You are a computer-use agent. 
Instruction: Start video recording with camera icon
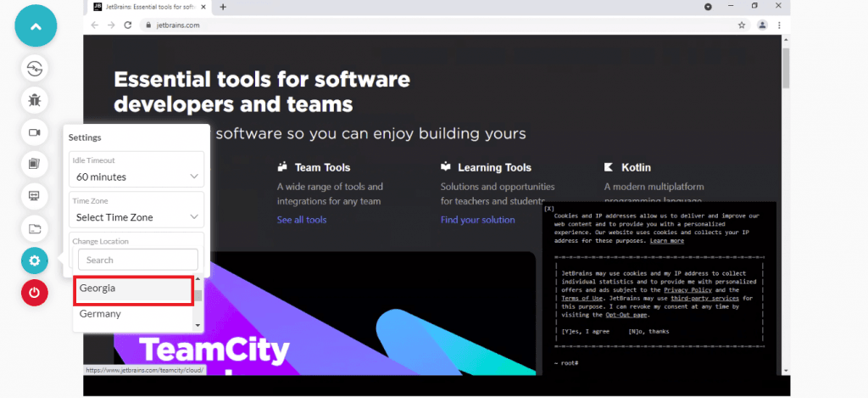[x=34, y=132]
